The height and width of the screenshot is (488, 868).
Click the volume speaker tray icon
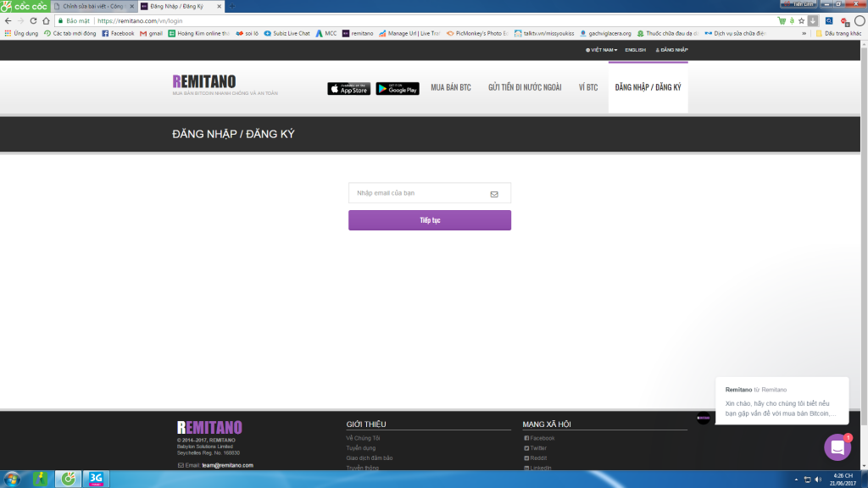click(818, 480)
